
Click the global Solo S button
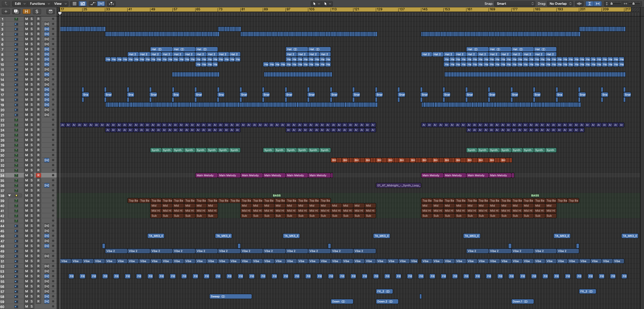[37, 11]
